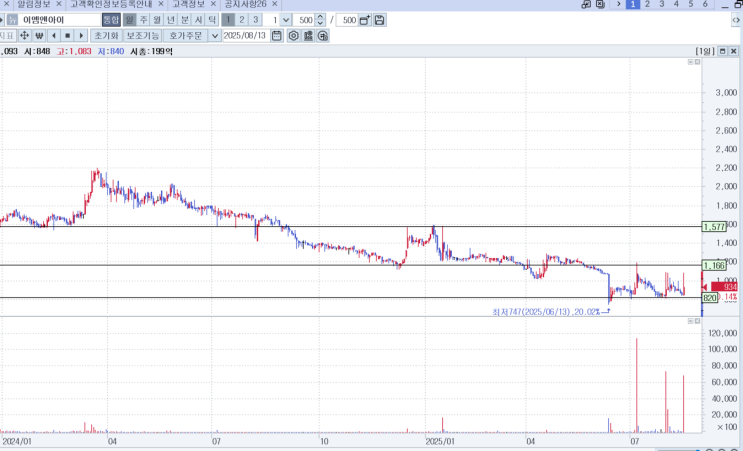The width and height of the screenshot is (743, 451).
Task: Switch to screen page 5
Action: 690,4
